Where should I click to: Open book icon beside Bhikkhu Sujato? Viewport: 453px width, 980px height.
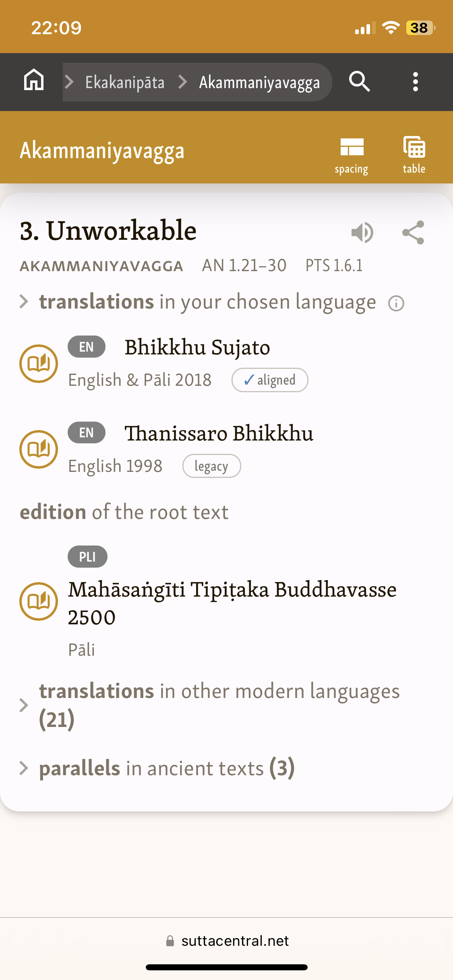[x=39, y=364]
